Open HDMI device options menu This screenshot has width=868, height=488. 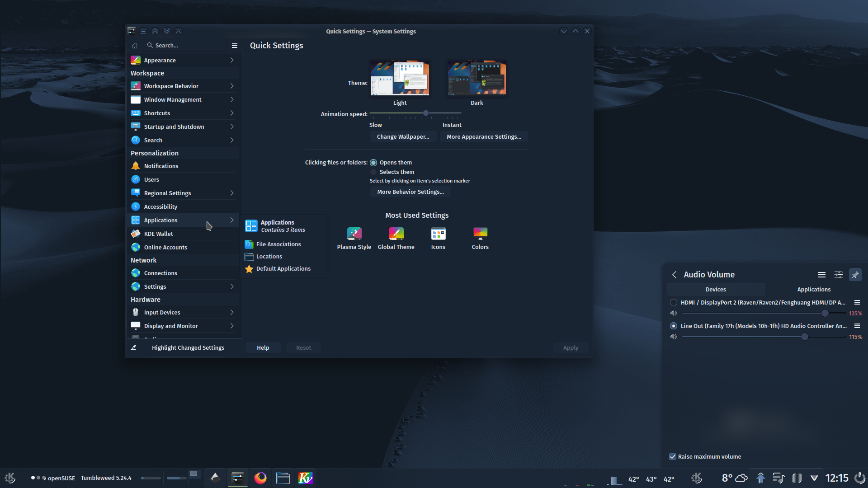pyautogui.click(x=857, y=302)
